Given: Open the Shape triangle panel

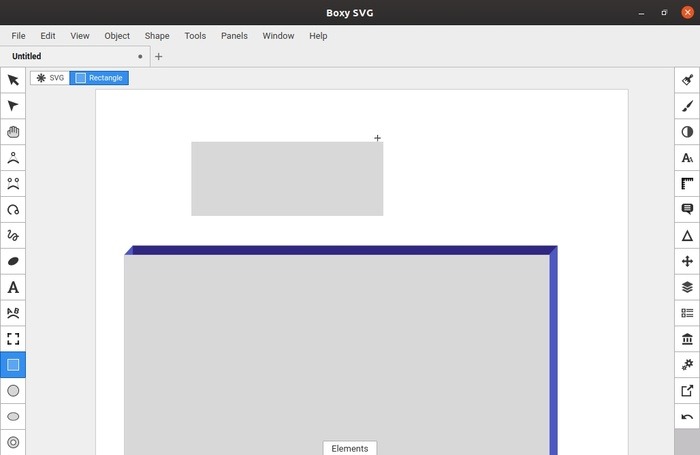Looking at the screenshot, I should (x=687, y=235).
